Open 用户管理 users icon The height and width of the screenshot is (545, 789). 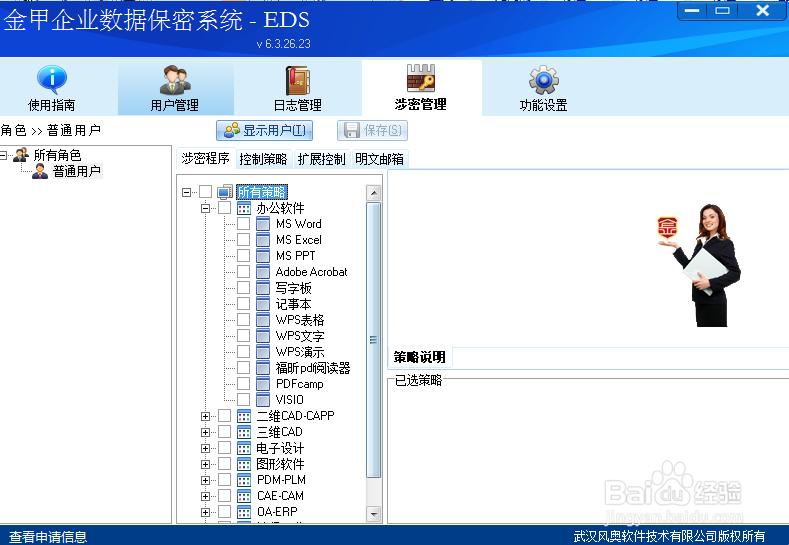175,80
